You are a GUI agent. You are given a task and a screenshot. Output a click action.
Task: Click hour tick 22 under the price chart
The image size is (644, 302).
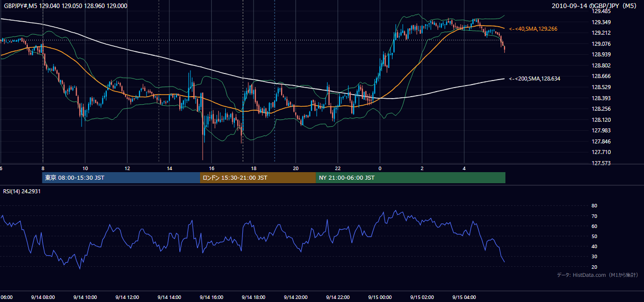[338, 169]
